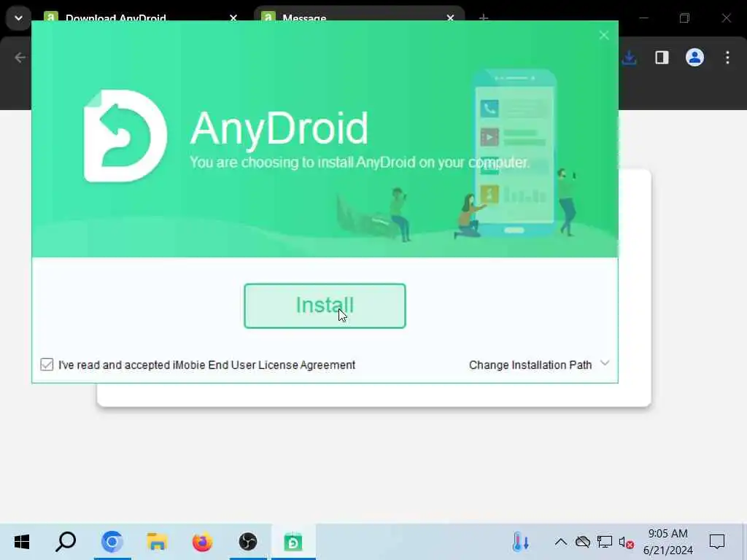Open the browser three-dot menu

(727, 58)
